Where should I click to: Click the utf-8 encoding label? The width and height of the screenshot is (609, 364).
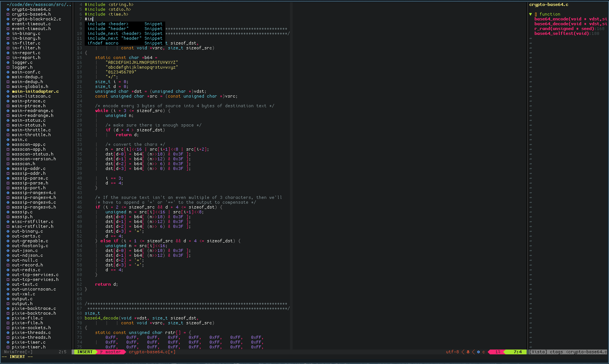[452, 352]
